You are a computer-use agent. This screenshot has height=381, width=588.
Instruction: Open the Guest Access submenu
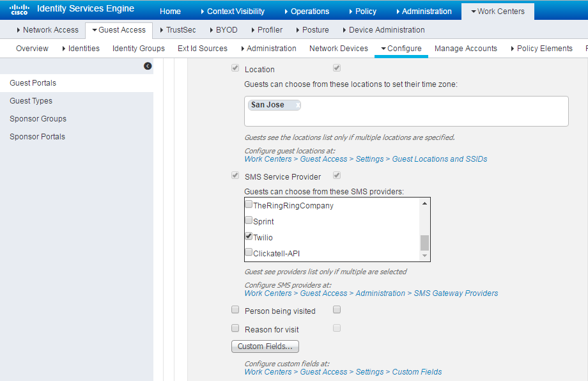[119, 30]
